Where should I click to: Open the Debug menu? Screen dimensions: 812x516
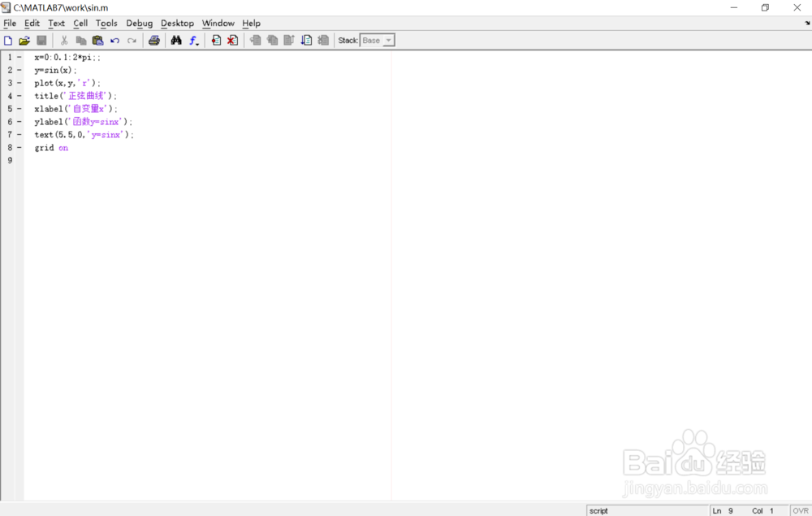140,24
